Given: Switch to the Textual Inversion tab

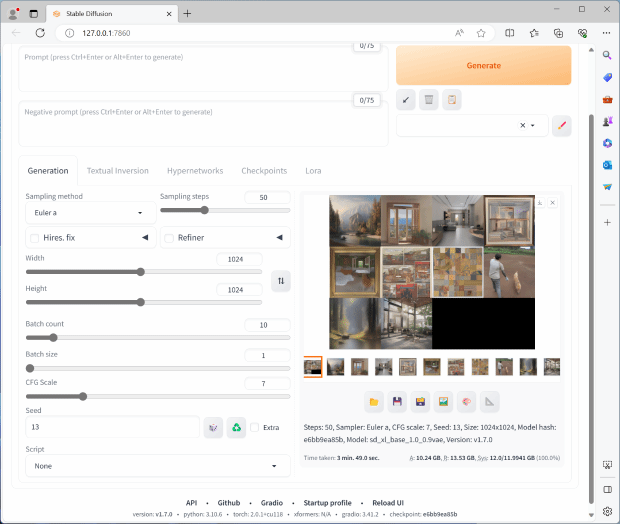Looking at the screenshot, I should [117, 171].
